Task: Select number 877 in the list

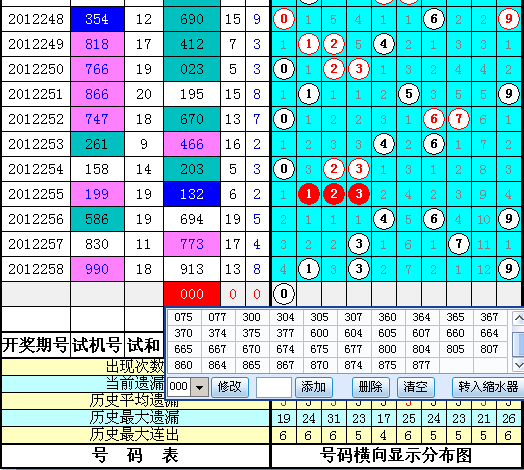Action: coord(421,365)
